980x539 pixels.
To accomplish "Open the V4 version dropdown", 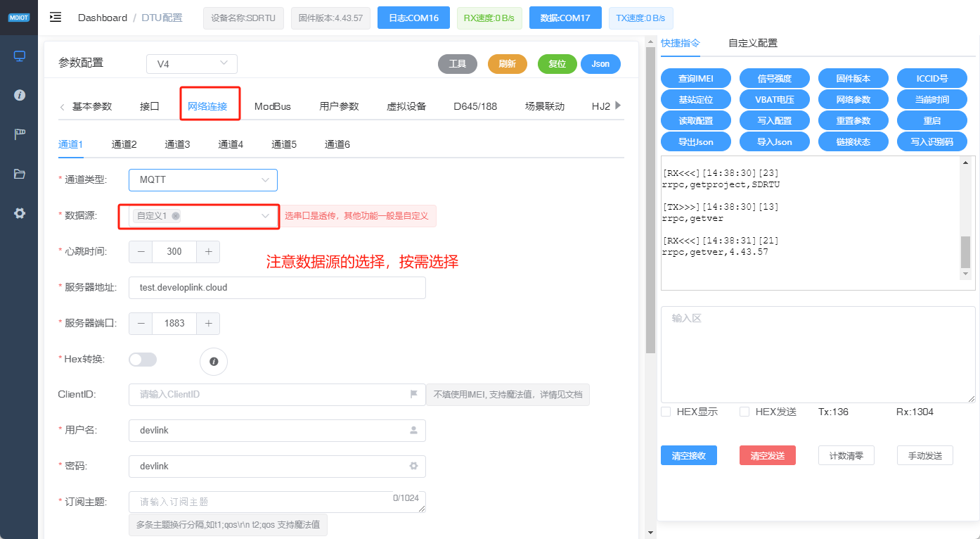I will [x=192, y=64].
